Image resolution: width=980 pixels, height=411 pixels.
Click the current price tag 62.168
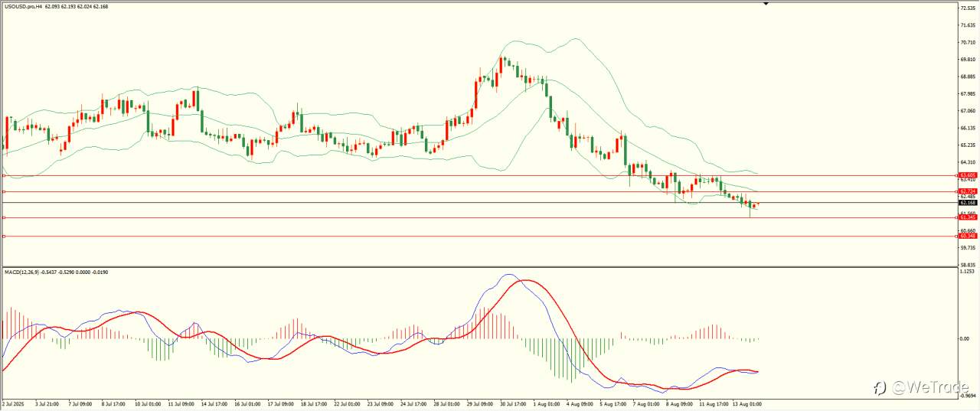coord(968,203)
